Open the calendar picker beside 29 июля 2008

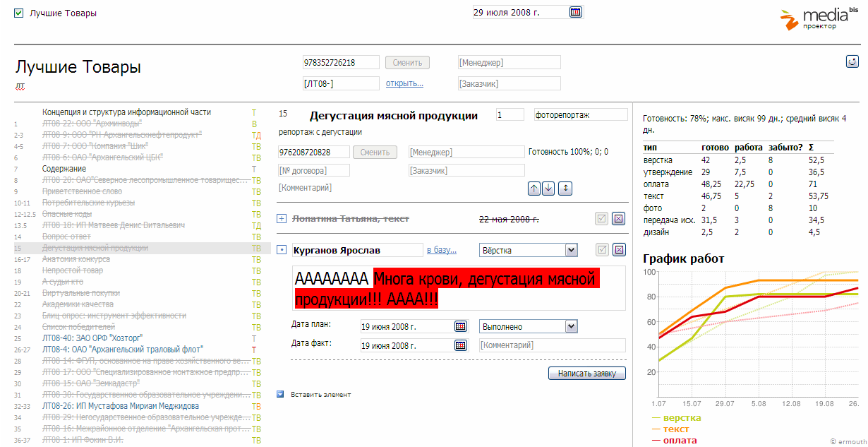click(x=575, y=12)
